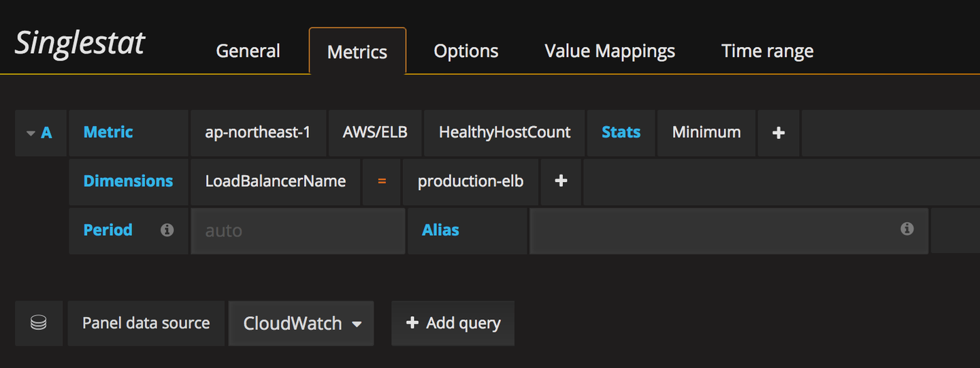The image size is (980, 368).
Task: Select the Time range tab
Action: pos(767,51)
